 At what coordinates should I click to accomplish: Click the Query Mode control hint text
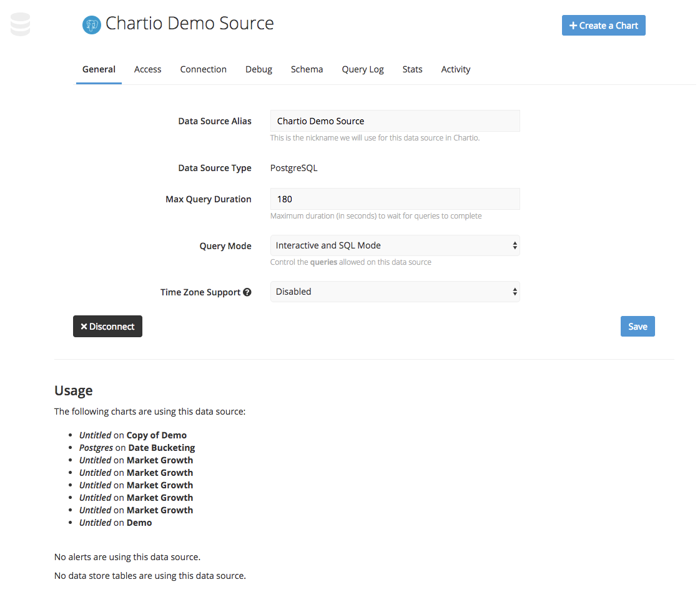[351, 262]
